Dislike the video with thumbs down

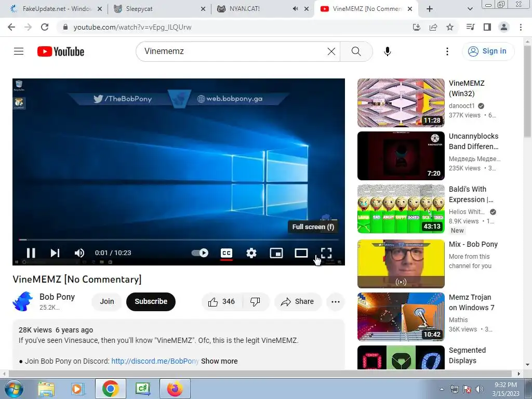(x=255, y=301)
